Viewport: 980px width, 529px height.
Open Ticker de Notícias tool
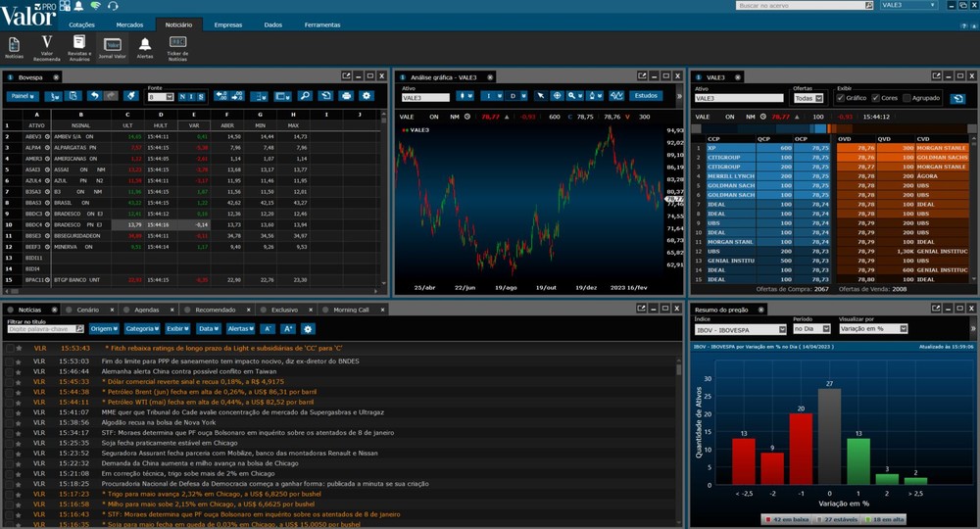(x=177, y=47)
